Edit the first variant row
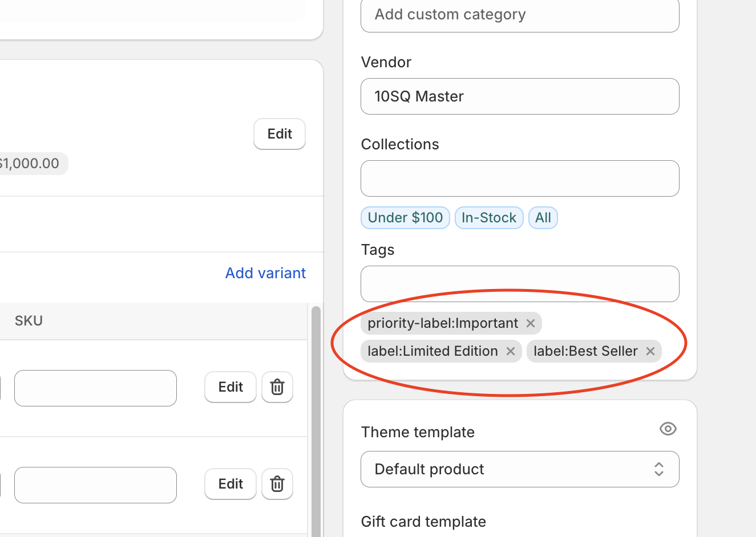The height and width of the screenshot is (537, 756). (230, 387)
